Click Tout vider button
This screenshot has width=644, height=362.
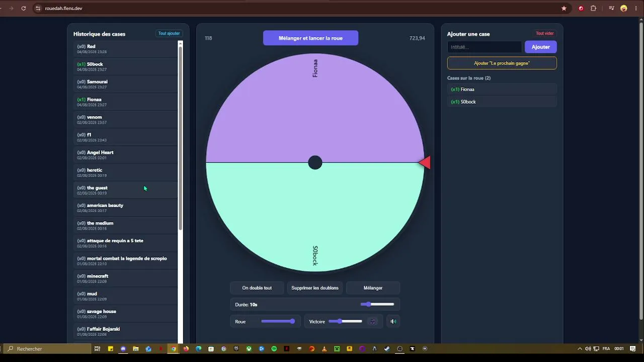[545, 34]
